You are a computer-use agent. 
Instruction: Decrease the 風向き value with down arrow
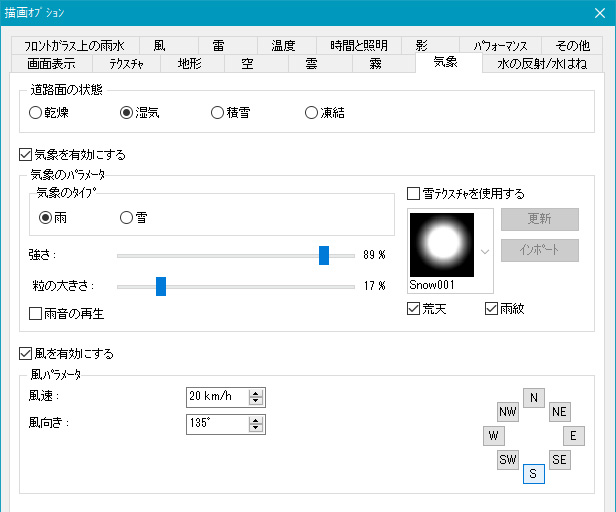256,428
